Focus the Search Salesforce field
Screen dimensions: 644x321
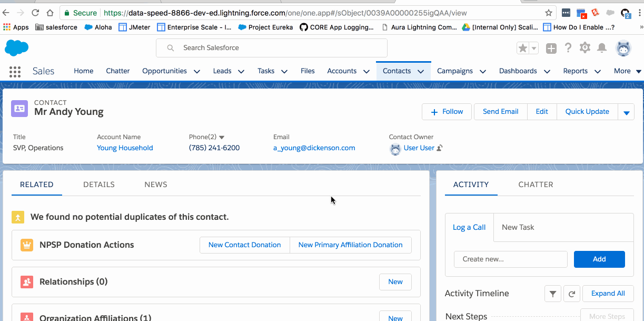click(272, 48)
